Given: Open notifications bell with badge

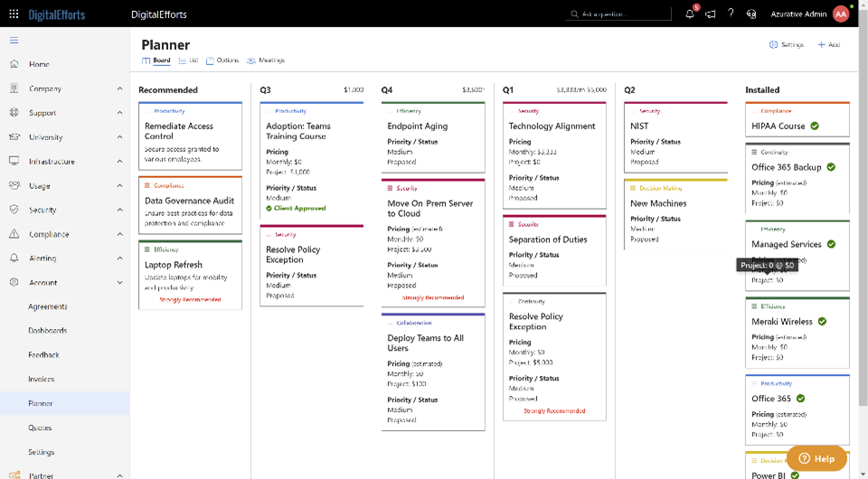Looking at the screenshot, I should [690, 14].
